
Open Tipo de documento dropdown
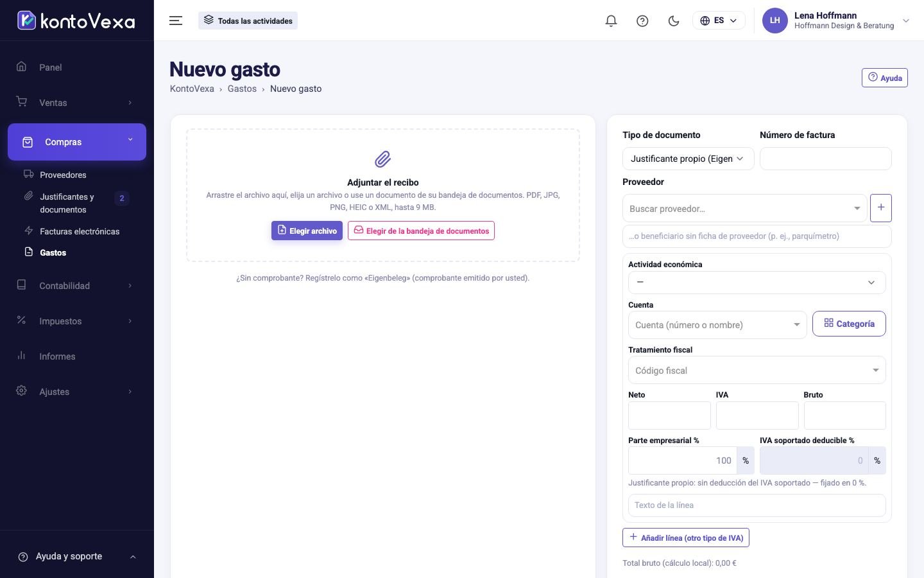(688, 159)
